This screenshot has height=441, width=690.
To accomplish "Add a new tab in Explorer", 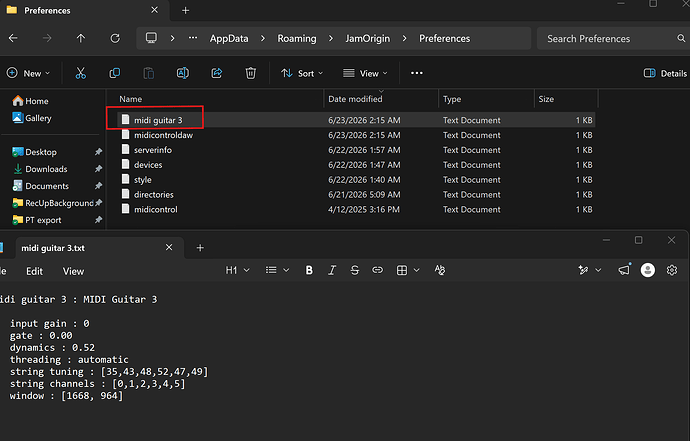I will click(x=186, y=11).
